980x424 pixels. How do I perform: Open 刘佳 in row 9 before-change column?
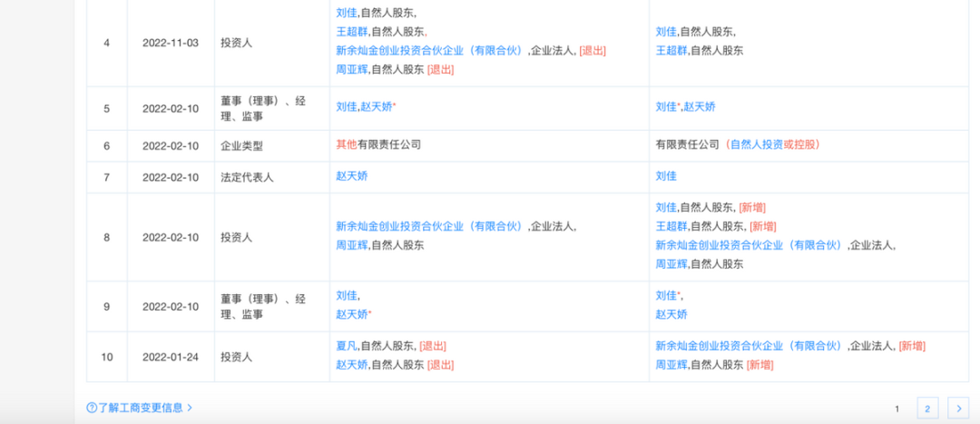(347, 295)
